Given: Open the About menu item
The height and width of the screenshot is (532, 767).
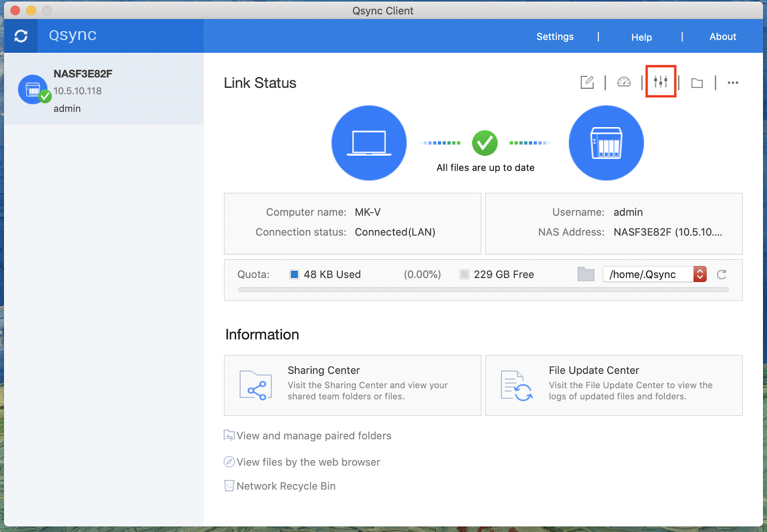Looking at the screenshot, I should coord(722,37).
